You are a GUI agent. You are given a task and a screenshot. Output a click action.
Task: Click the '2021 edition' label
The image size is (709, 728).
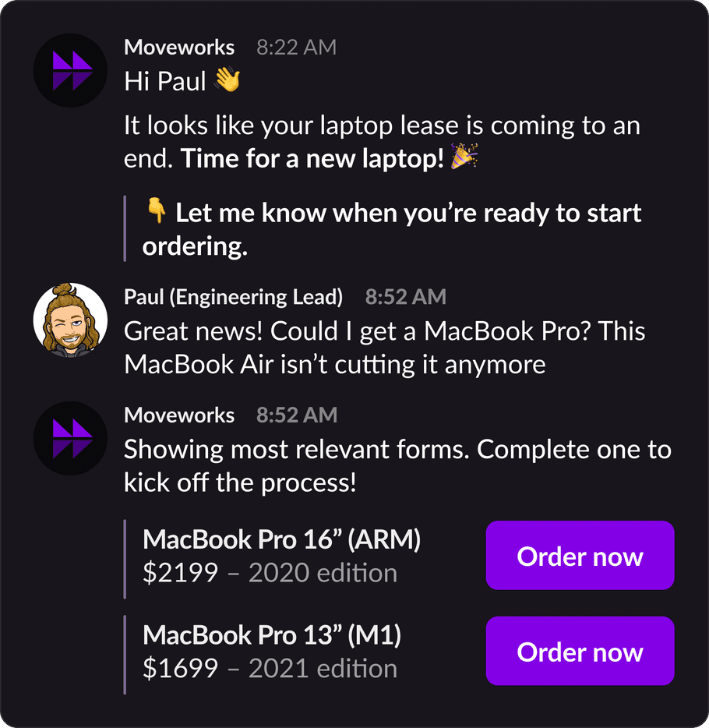323,669
